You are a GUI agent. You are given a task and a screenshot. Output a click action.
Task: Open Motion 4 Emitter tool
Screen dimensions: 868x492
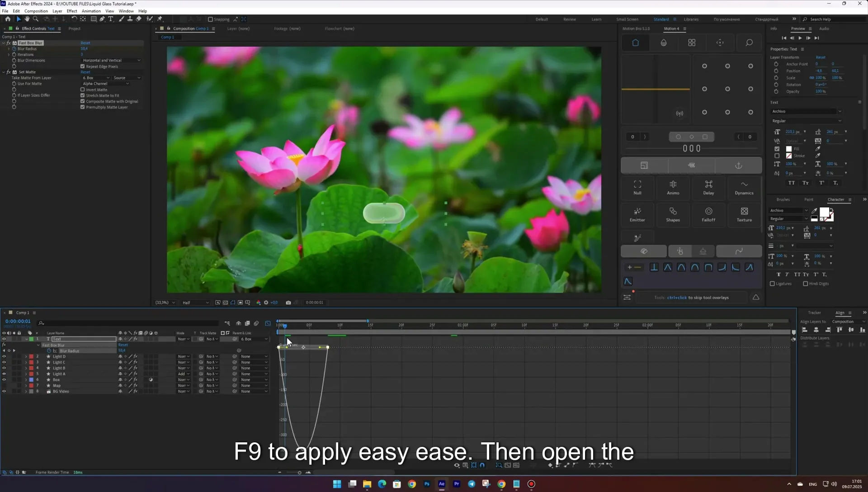[637, 215]
